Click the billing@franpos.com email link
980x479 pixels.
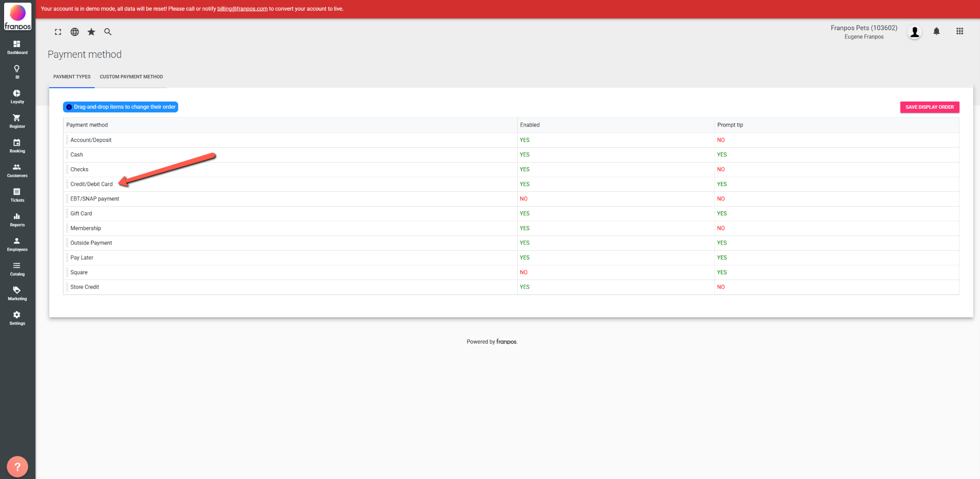(242, 9)
